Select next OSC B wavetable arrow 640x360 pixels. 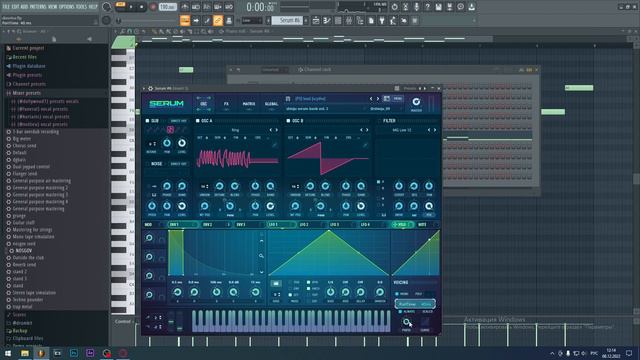pyautogui.click(x=367, y=130)
